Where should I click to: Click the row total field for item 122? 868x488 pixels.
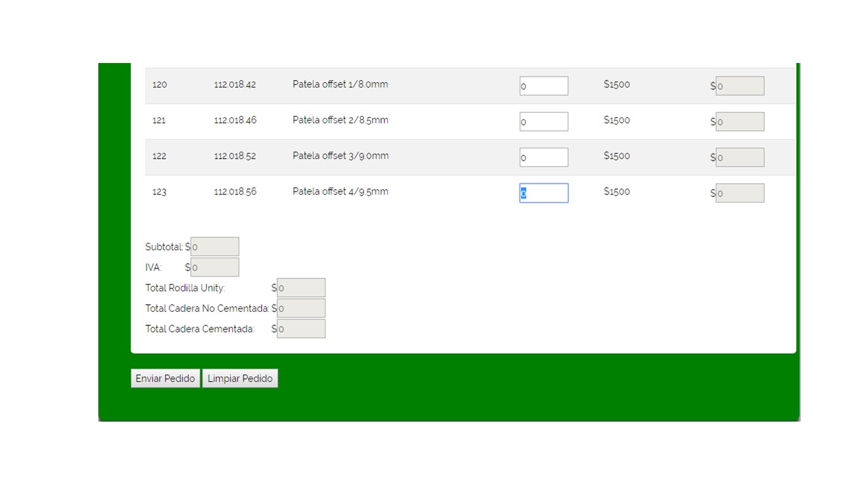(x=740, y=157)
